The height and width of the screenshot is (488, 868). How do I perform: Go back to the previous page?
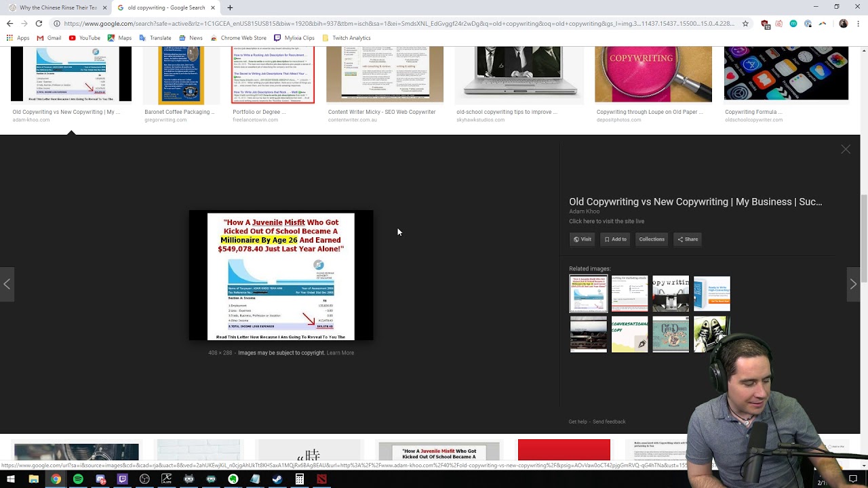pyautogui.click(x=9, y=23)
